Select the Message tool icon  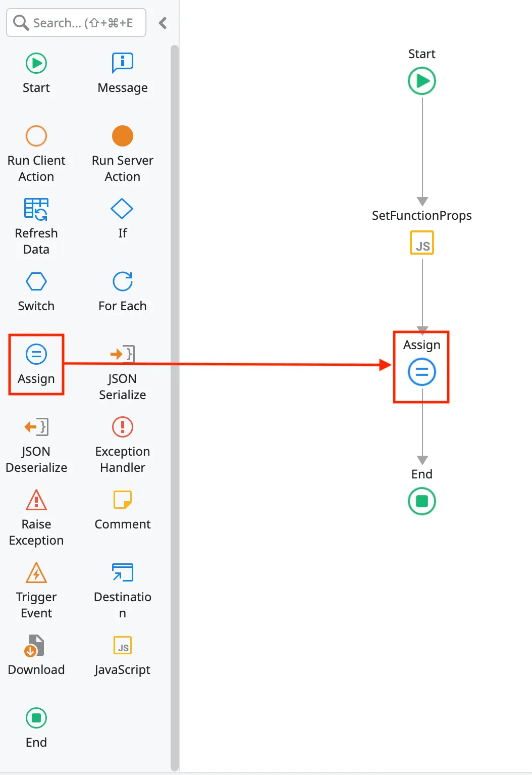coord(122,64)
